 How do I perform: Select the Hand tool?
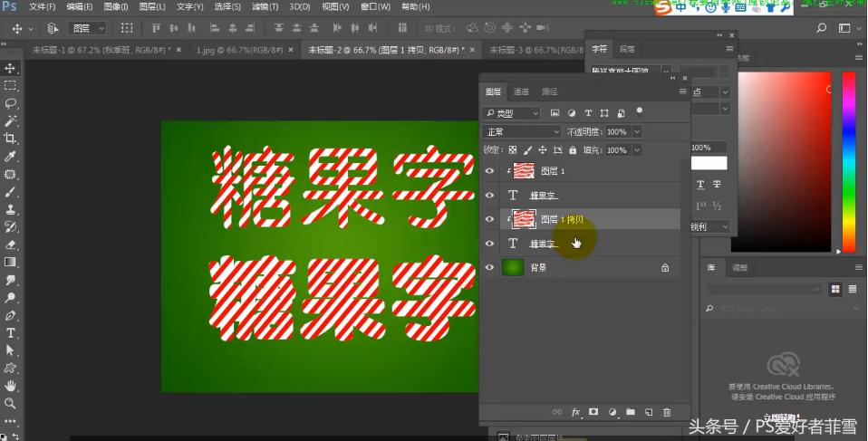10,386
